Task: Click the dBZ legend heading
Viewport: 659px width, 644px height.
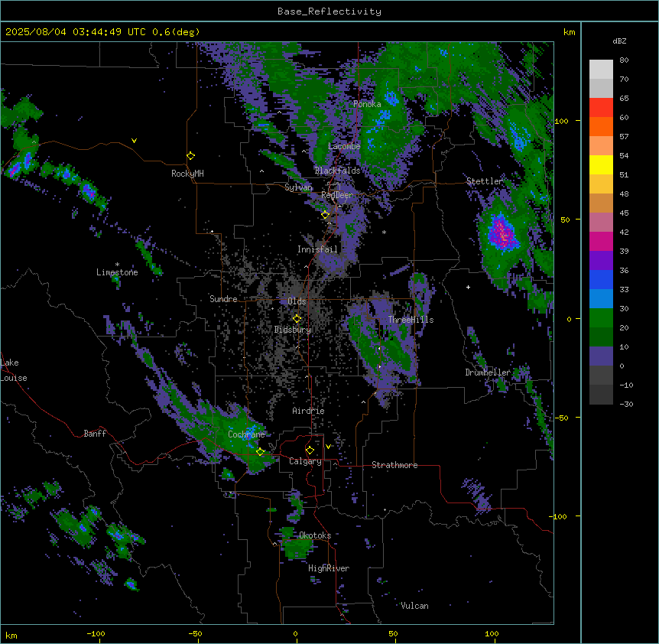Action: 619,41
